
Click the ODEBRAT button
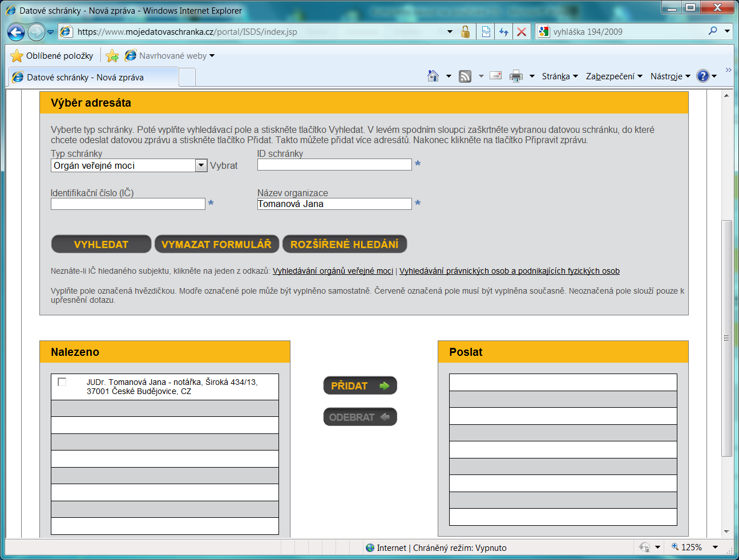tap(360, 417)
